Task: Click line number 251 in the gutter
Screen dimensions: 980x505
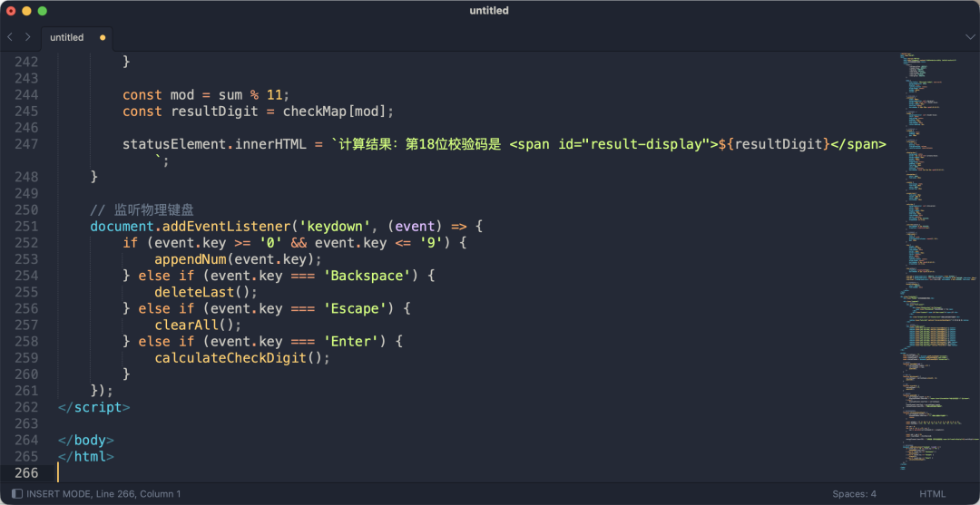Action: [25, 227]
